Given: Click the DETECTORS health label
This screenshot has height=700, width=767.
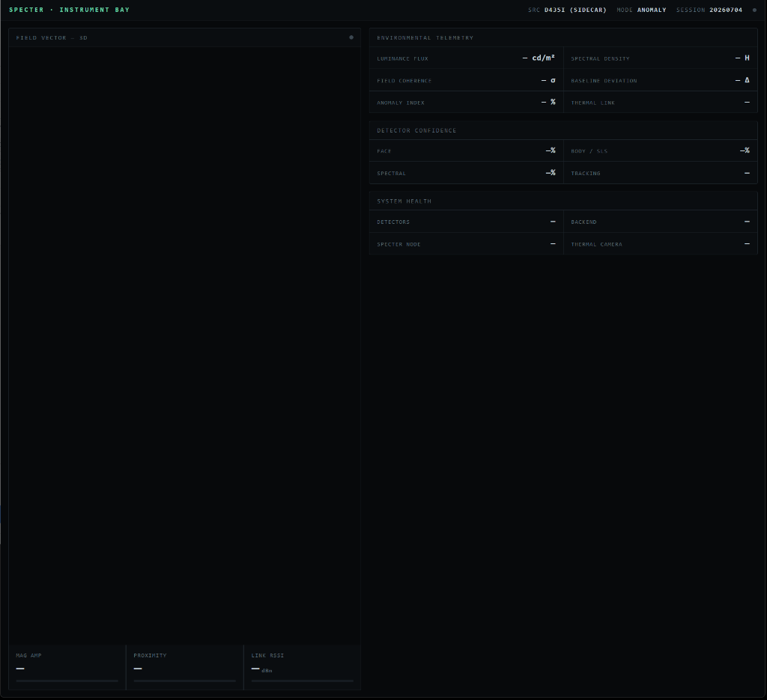Looking at the screenshot, I should coord(393,222).
